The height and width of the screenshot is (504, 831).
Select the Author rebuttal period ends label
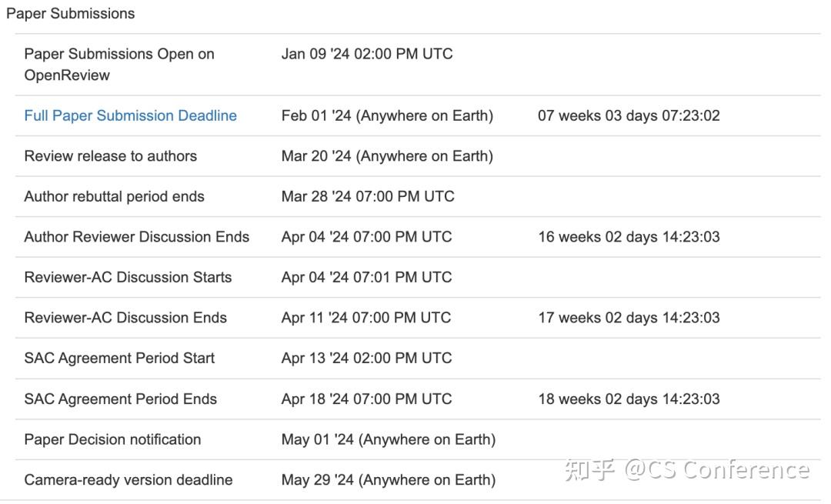tap(114, 196)
